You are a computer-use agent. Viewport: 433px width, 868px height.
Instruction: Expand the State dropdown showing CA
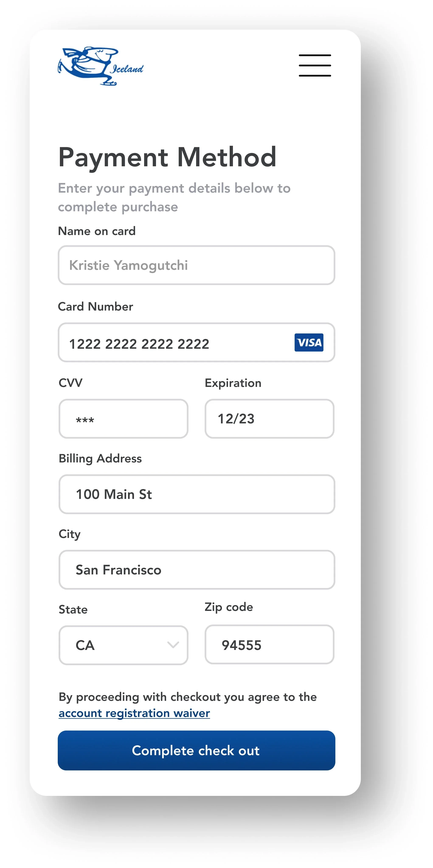[x=123, y=645]
